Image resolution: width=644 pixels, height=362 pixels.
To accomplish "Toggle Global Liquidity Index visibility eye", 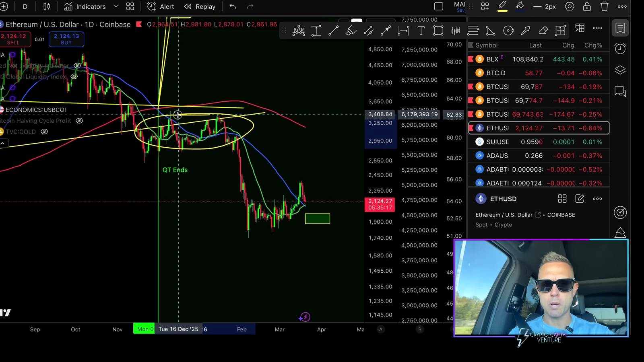I will pyautogui.click(x=74, y=76).
